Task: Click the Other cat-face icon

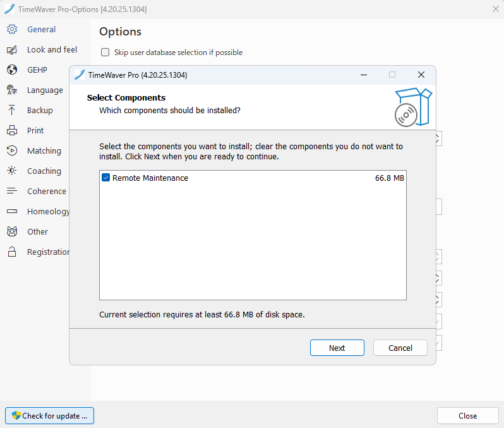Action: (12, 231)
